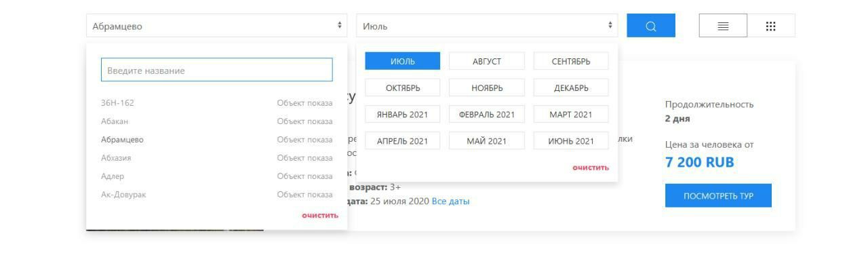868x274 pixels.
Task: Open the Все даты link
Action: [x=450, y=201]
